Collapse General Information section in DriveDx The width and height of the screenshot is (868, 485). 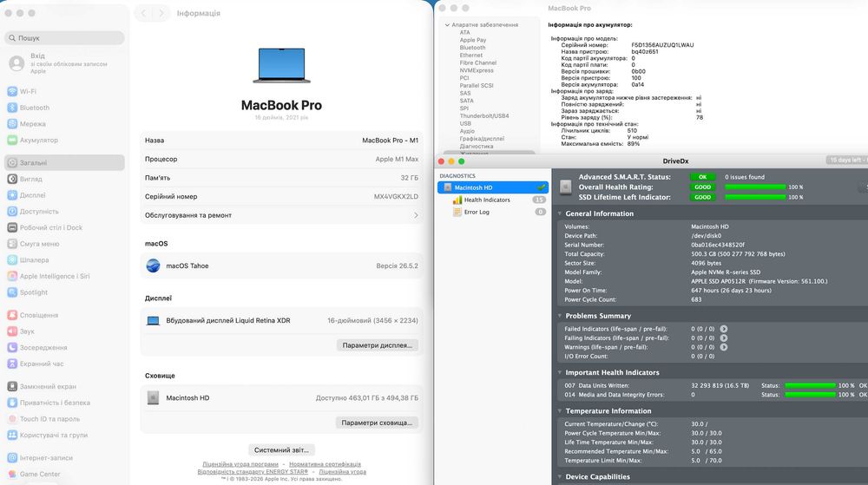coord(560,213)
